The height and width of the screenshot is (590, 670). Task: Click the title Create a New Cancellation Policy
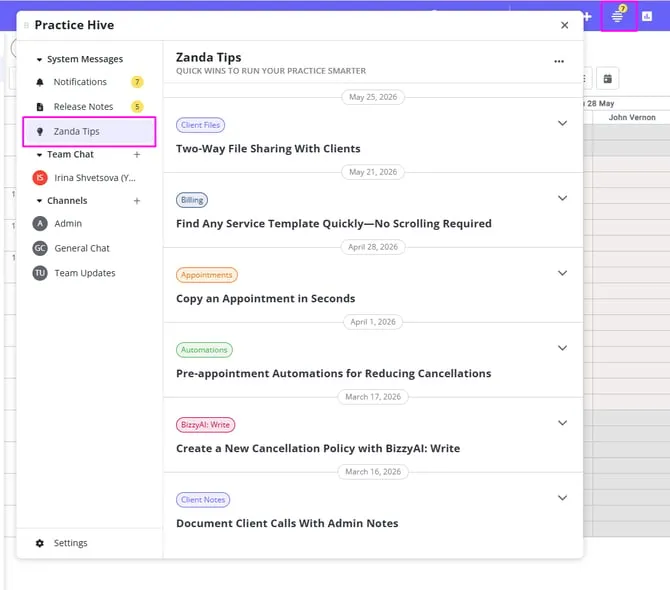[318, 449]
